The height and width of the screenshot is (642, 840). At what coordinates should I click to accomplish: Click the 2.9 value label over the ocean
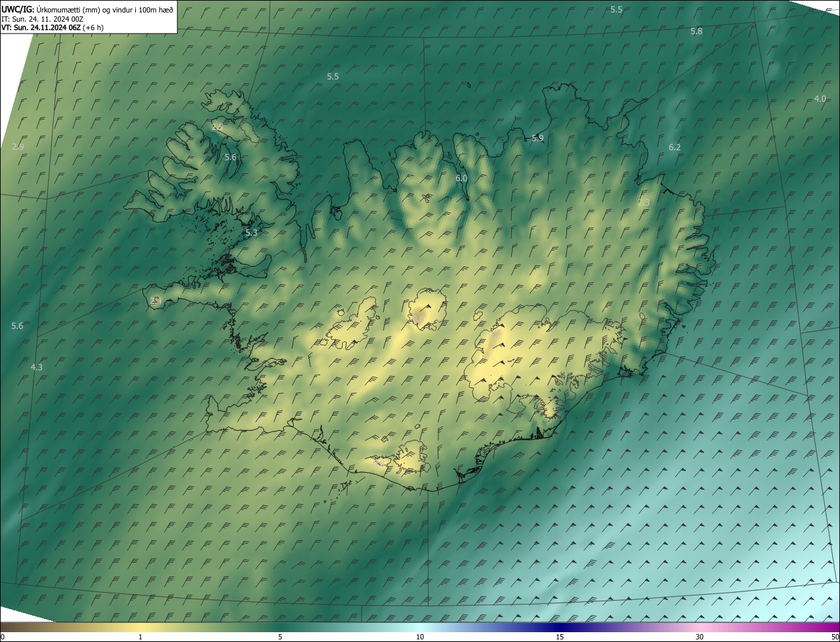(18, 147)
